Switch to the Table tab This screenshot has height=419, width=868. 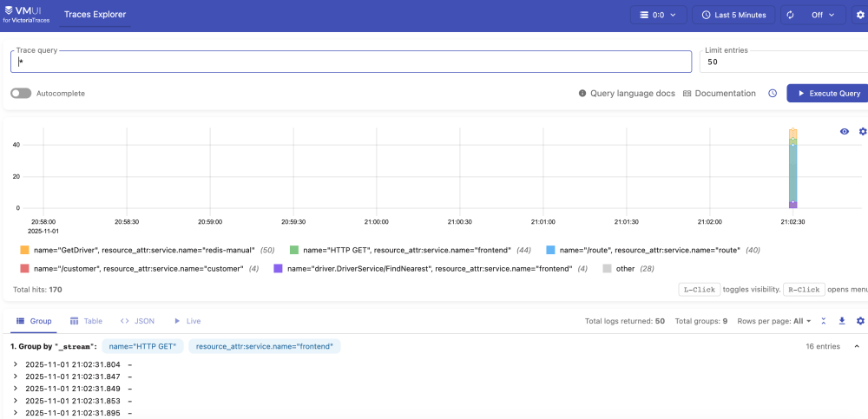85,321
